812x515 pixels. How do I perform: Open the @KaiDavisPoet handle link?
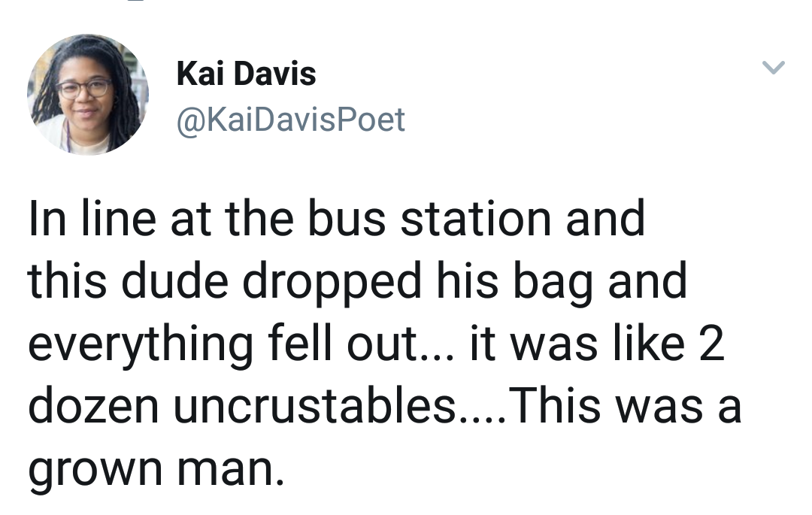290,120
